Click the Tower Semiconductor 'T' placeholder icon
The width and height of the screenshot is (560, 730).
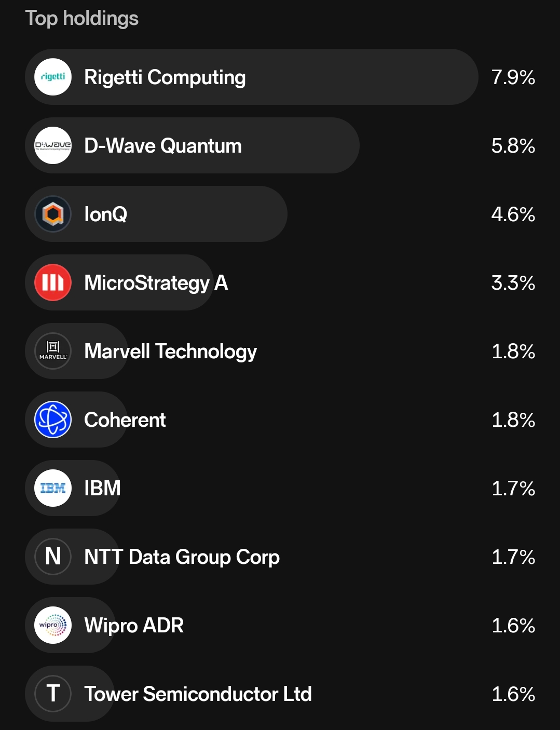click(53, 694)
